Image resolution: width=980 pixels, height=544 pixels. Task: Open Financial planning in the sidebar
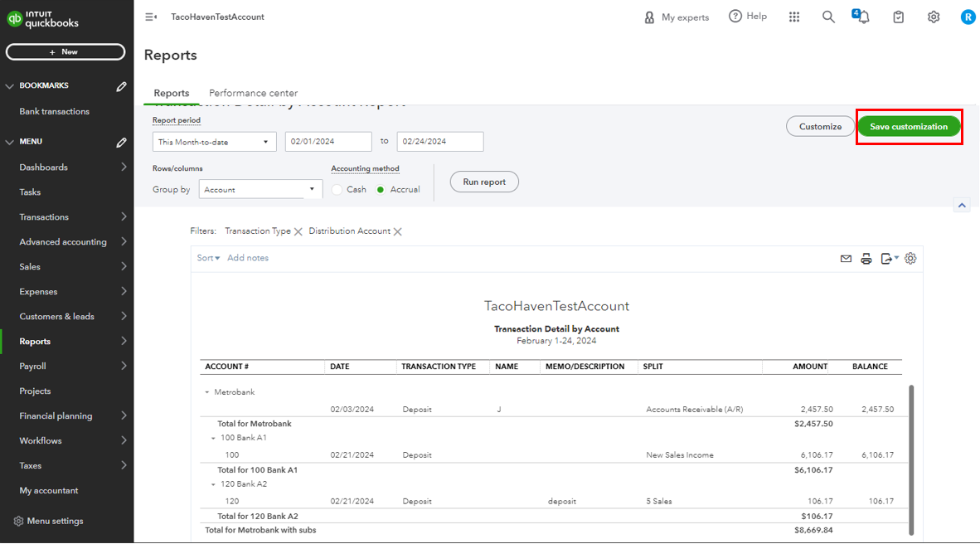[67, 415]
